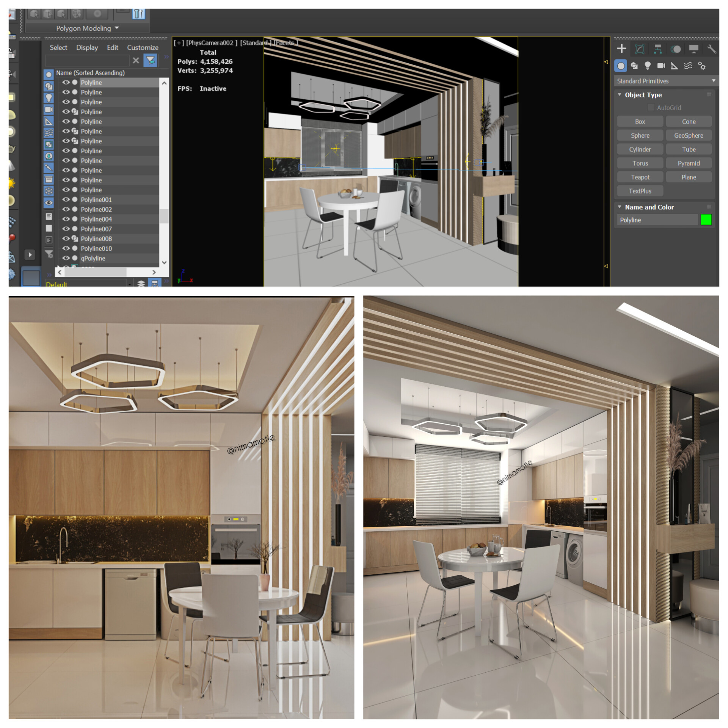Toggle visibility of Polyline010 object
The height and width of the screenshot is (728, 728).
point(66,248)
